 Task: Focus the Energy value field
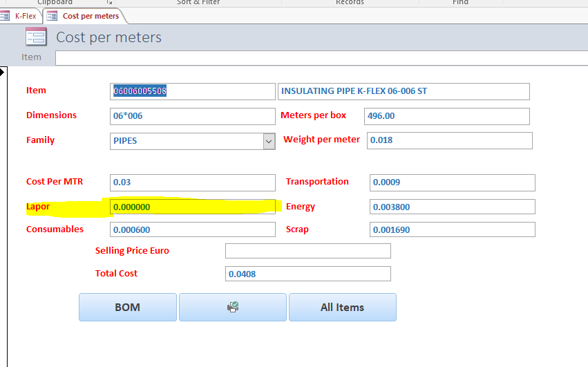(452, 207)
